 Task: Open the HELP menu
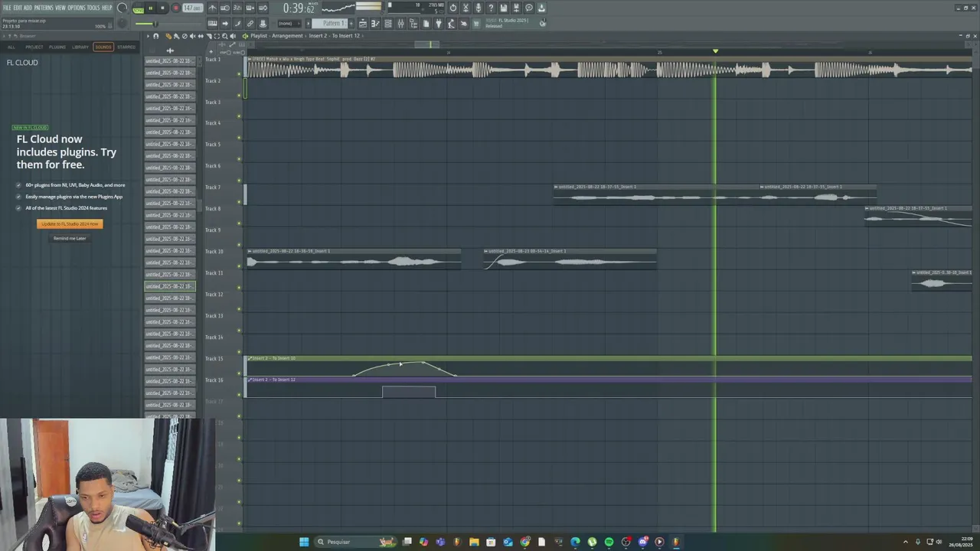click(107, 8)
